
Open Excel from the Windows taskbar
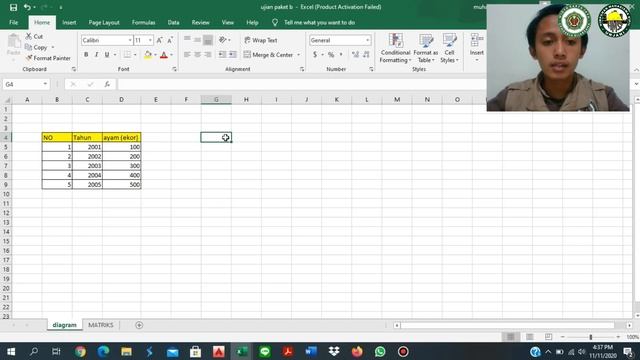[242, 351]
